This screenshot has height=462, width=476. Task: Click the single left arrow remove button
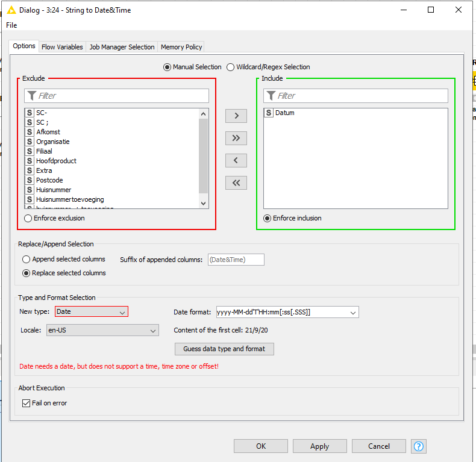tap(236, 160)
